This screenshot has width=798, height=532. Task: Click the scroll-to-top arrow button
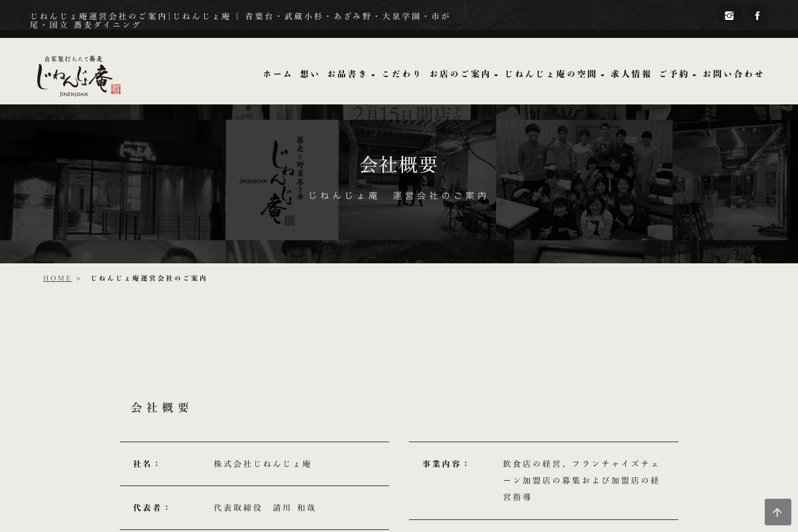tap(777, 512)
